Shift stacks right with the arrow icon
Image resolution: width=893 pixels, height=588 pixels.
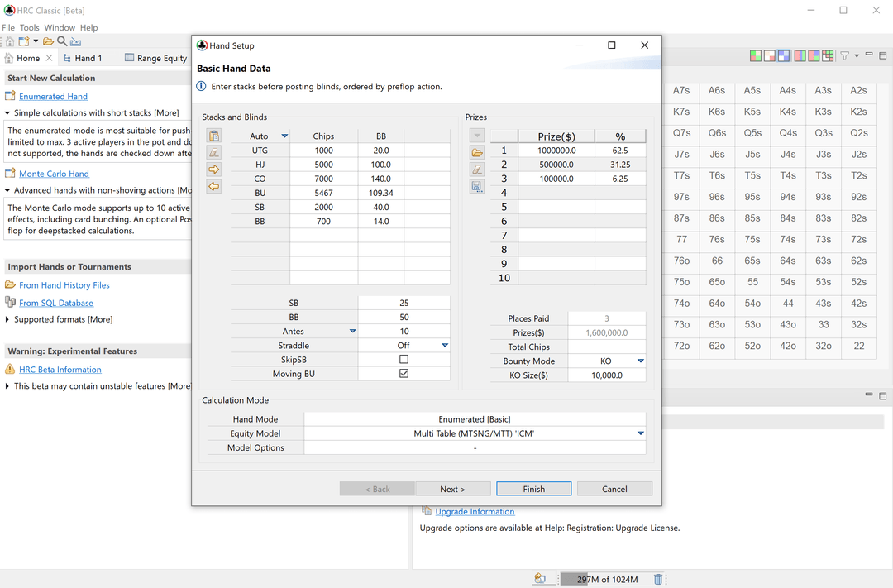click(x=213, y=169)
